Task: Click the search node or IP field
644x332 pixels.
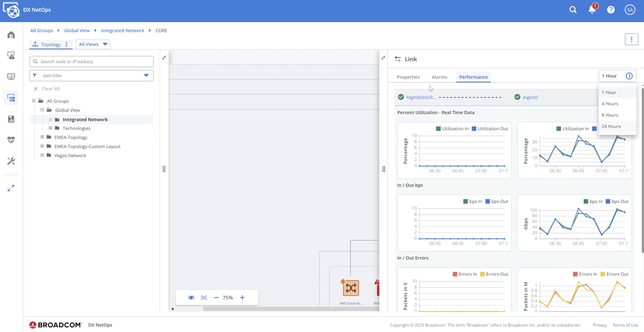Action: coord(94,61)
